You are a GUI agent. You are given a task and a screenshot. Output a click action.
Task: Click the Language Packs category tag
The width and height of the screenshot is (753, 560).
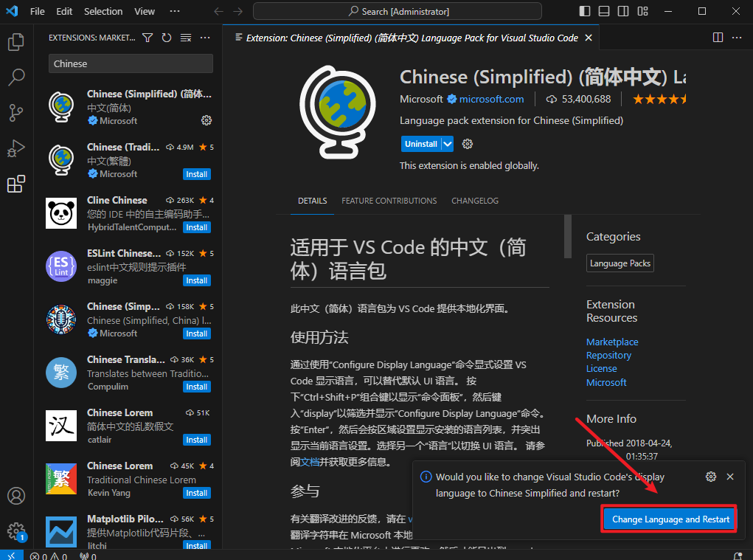pyautogui.click(x=620, y=263)
